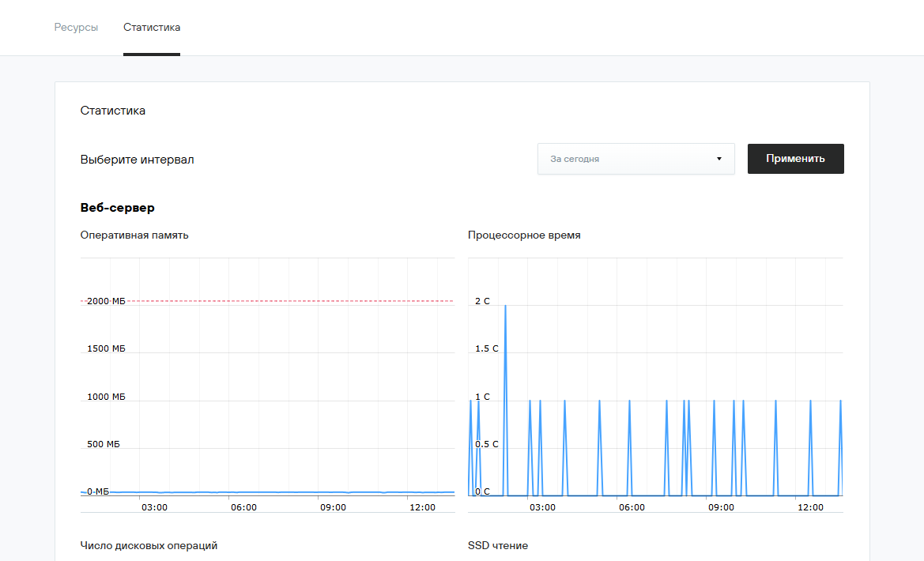The height and width of the screenshot is (561, 924).
Task: Click 06:00 on the Оперативная память chart
Action: pyautogui.click(x=243, y=507)
